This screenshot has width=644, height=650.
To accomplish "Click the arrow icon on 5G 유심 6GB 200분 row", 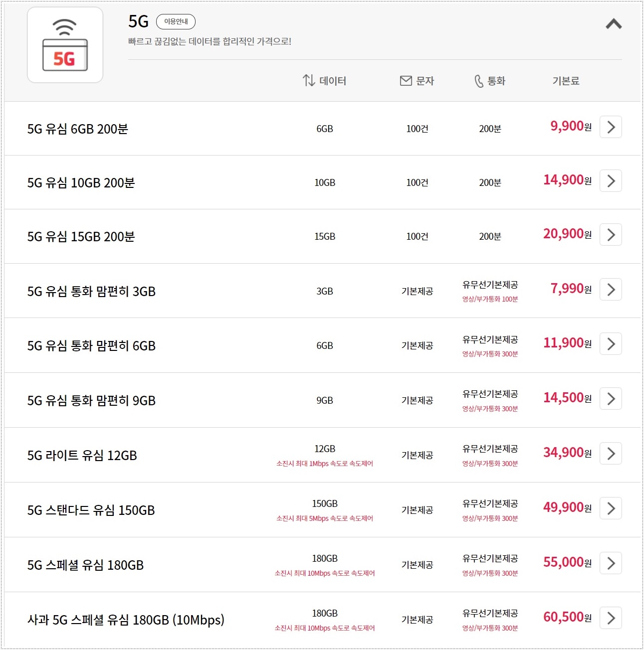I will [x=610, y=128].
